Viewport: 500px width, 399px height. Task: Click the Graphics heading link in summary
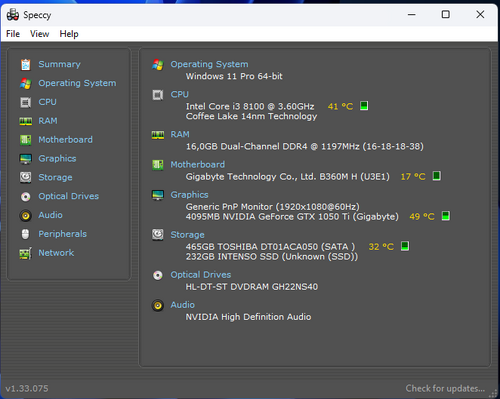point(189,195)
